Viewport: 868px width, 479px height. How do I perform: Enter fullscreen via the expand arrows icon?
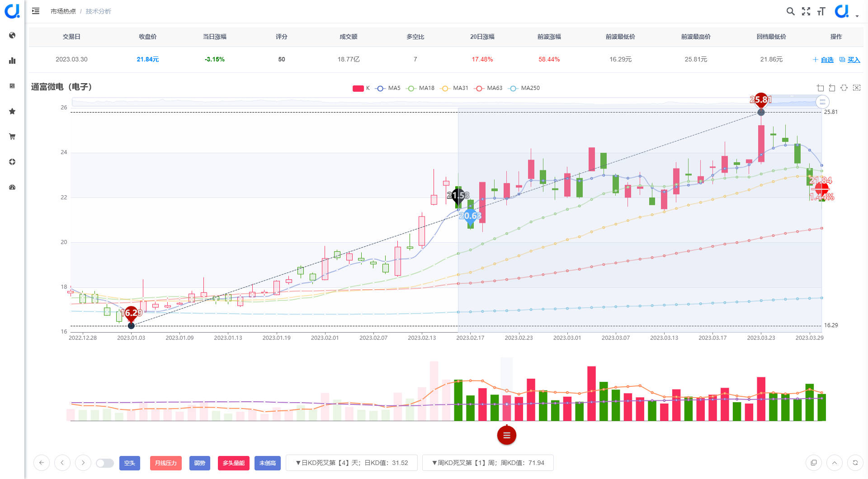806,11
